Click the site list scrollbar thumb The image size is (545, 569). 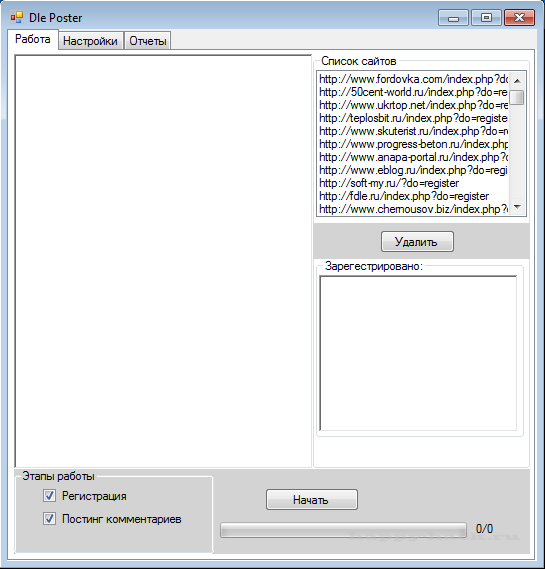[x=517, y=97]
